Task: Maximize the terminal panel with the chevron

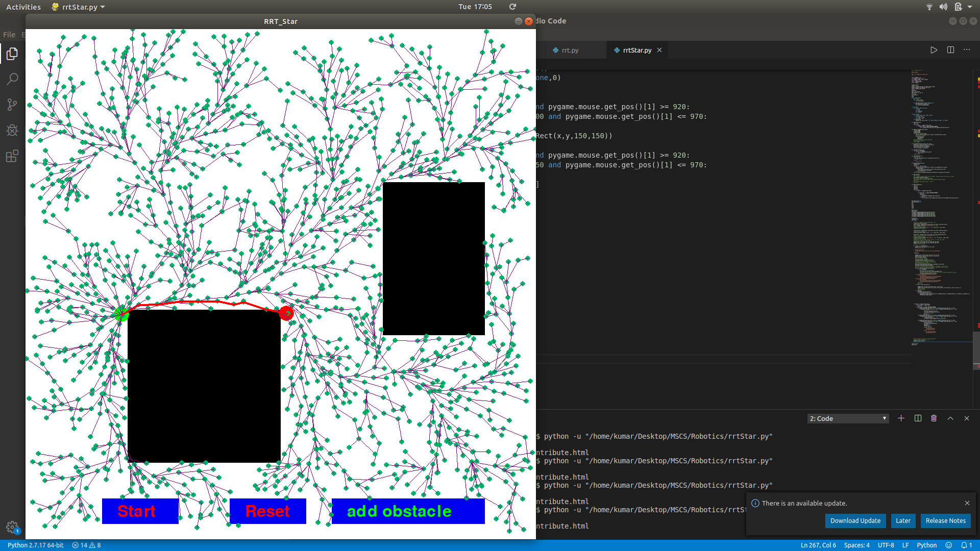Action: point(950,418)
